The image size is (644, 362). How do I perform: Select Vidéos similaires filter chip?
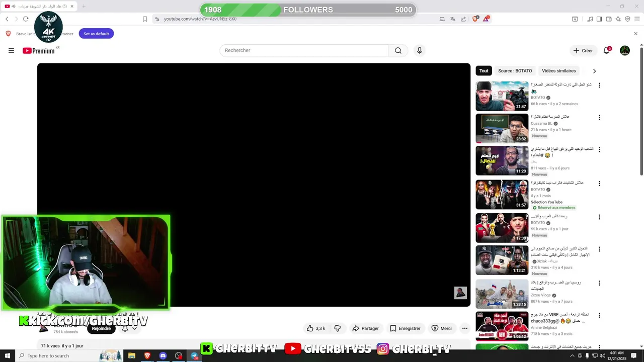(x=558, y=71)
